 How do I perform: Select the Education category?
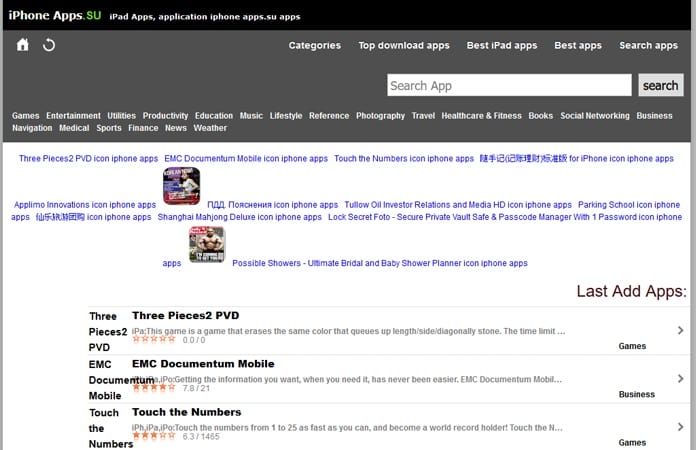pyautogui.click(x=214, y=116)
